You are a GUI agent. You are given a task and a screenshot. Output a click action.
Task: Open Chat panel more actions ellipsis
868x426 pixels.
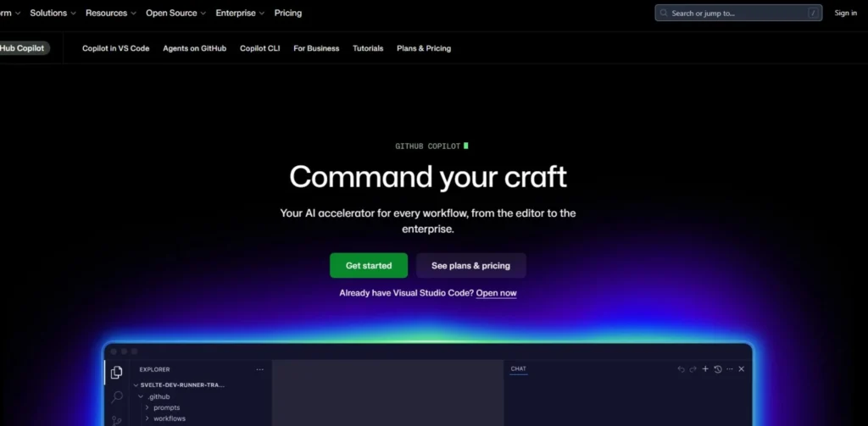click(x=730, y=369)
